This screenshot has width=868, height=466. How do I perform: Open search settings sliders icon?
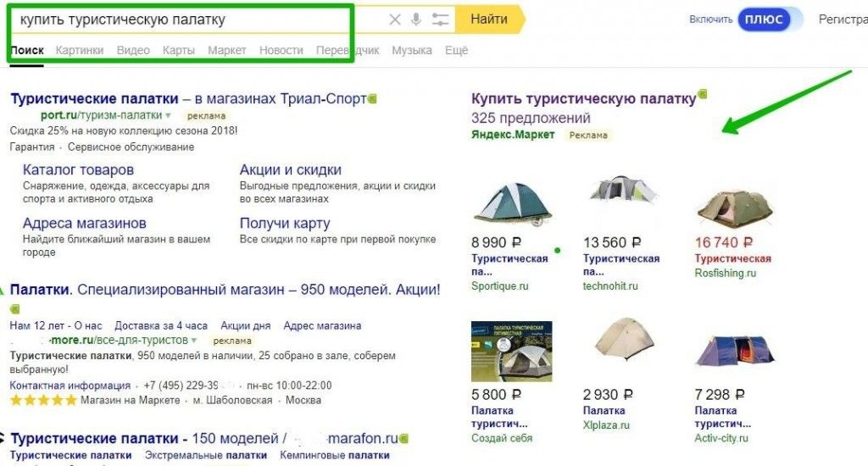click(440, 19)
